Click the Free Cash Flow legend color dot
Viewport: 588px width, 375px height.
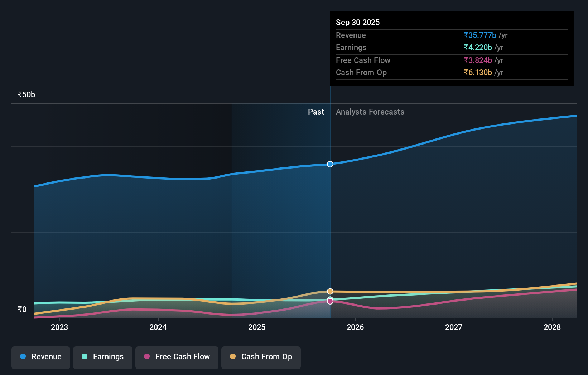coord(147,357)
